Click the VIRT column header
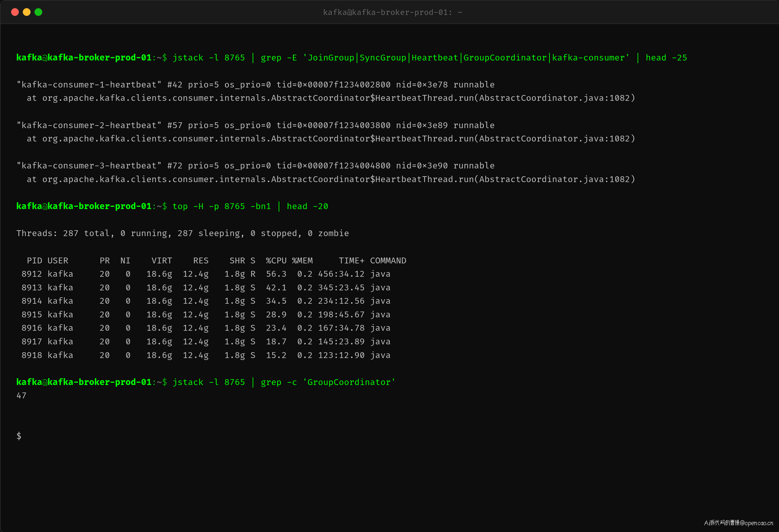 (162, 260)
